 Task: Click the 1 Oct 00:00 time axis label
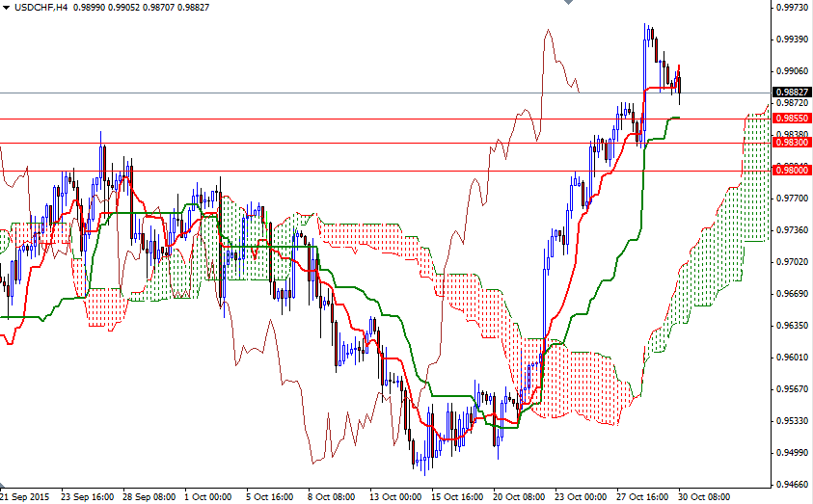208,496
